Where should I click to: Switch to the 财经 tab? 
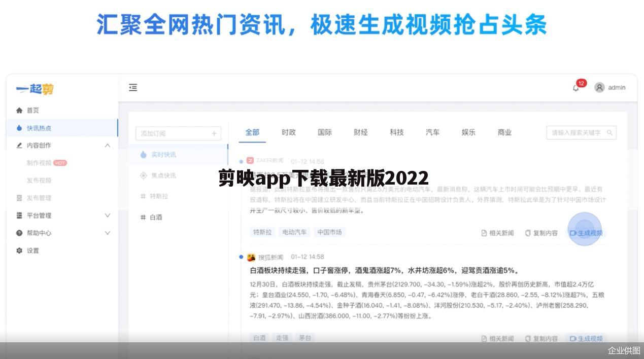361,132
